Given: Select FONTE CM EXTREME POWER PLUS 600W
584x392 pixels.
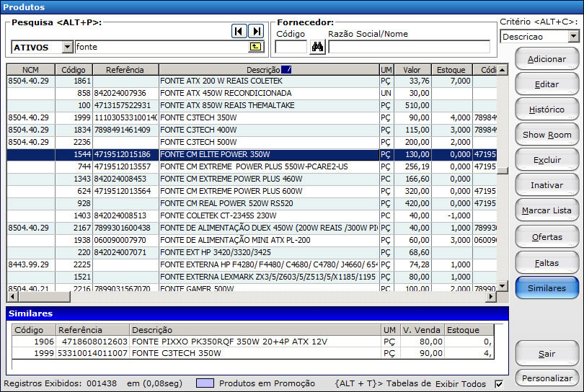Looking at the screenshot, I should [x=252, y=192].
